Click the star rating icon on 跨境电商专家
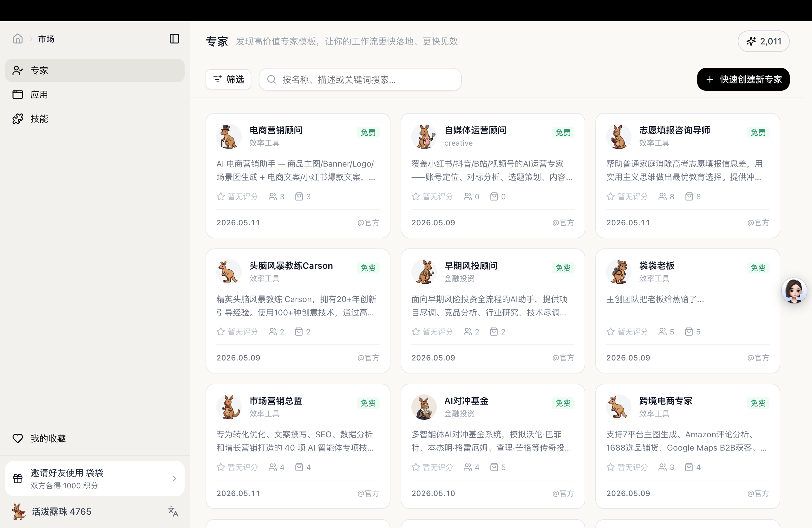812x528 pixels. tap(611, 467)
